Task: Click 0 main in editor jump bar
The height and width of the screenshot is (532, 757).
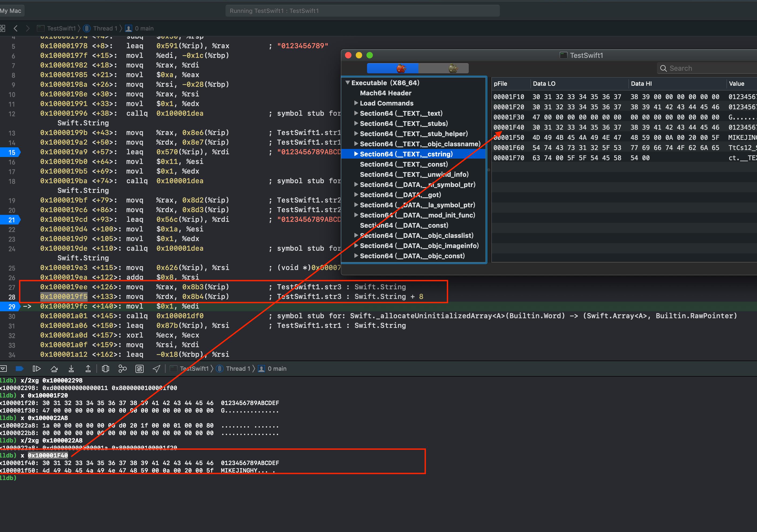Action: pos(140,28)
